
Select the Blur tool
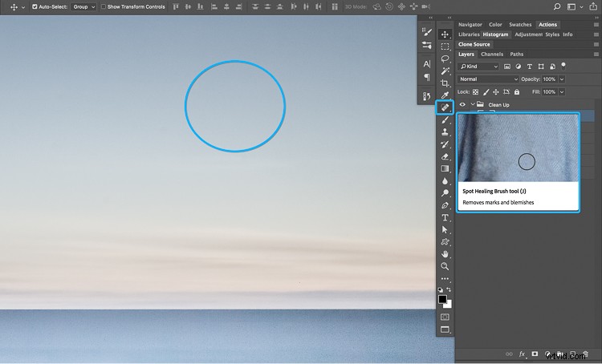445,180
